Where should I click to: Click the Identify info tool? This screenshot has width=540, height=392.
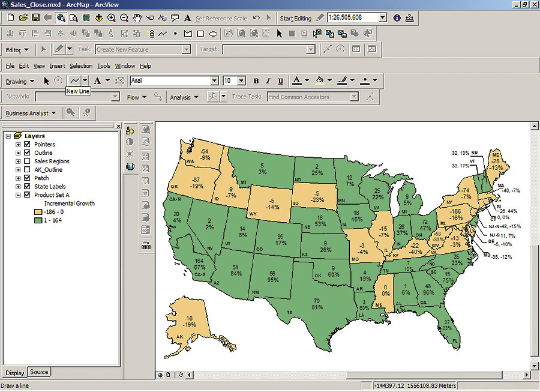click(397, 18)
